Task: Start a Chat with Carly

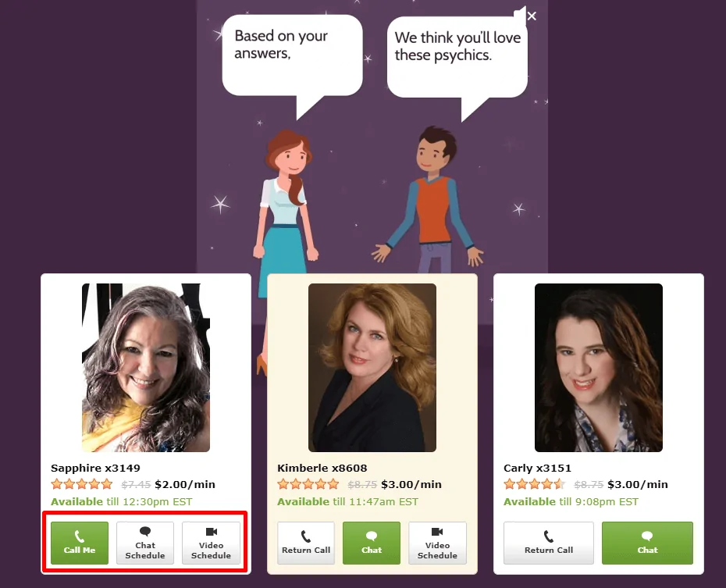Action: pyautogui.click(x=647, y=543)
